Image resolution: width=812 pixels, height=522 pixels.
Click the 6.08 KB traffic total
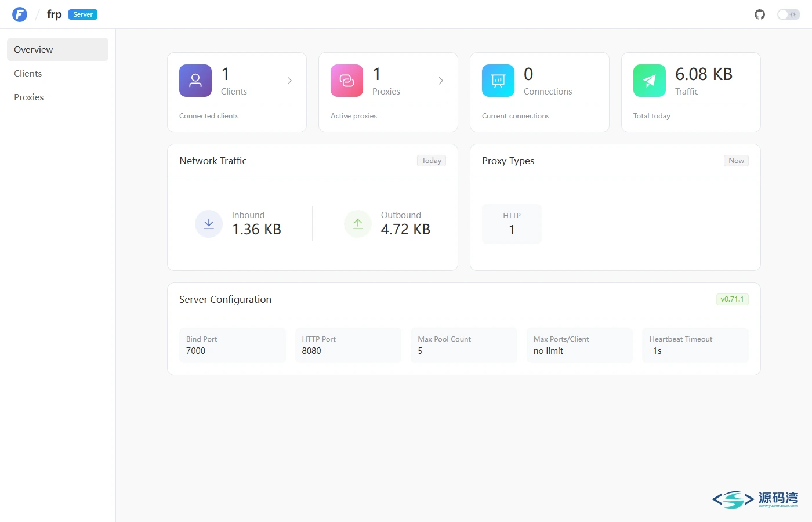pos(704,74)
